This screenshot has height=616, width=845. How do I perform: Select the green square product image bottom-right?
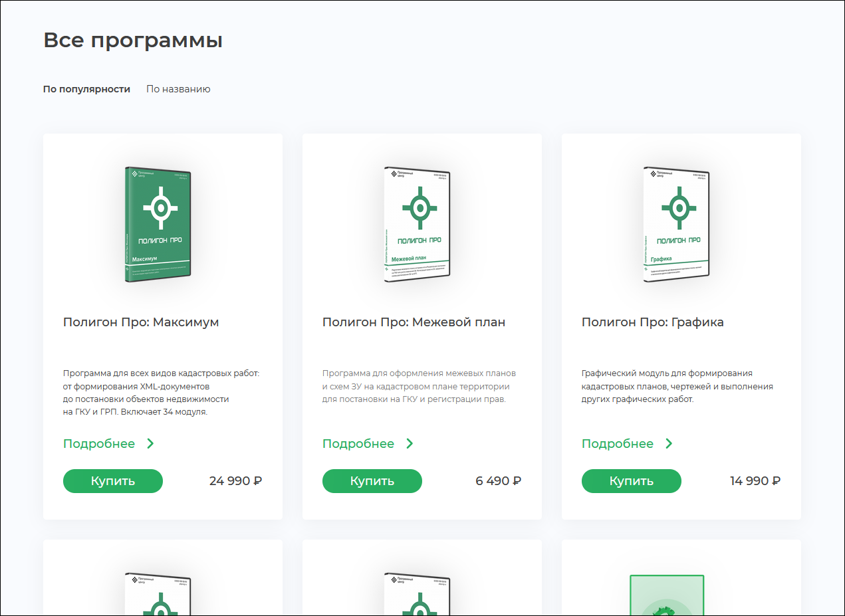tap(667, 595)
